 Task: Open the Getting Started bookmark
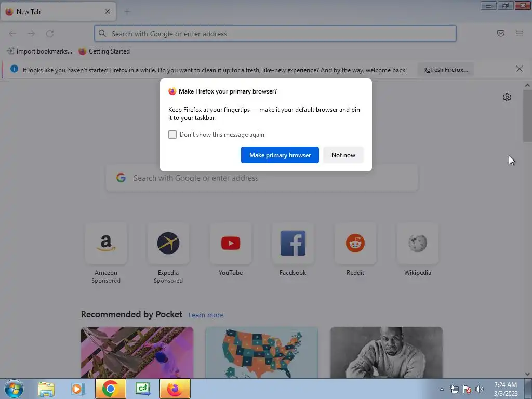pos(104,51)
